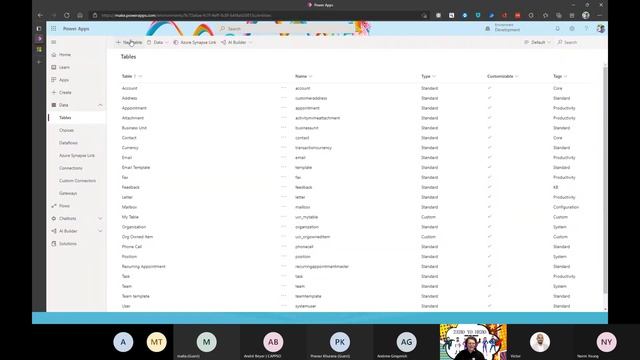Screen dimensions: 640x360
Task: Open the settings gear in header
Action: point(572,29)
